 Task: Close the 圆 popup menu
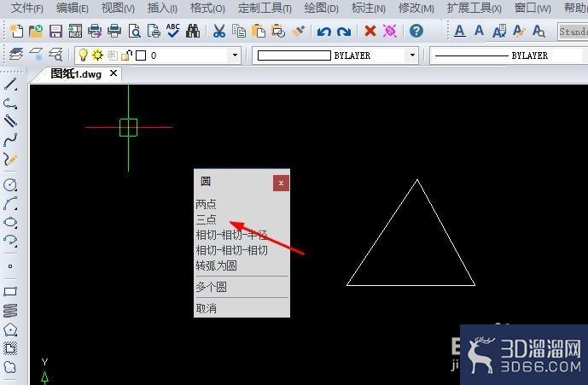coord(281,184)
